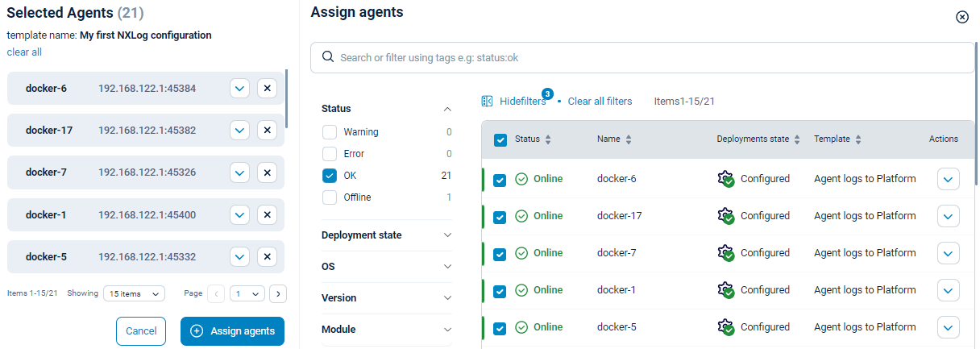Open the 15 items showing dropdown
The width and height of the screenshot is (980, 349).
click(134, 294)
